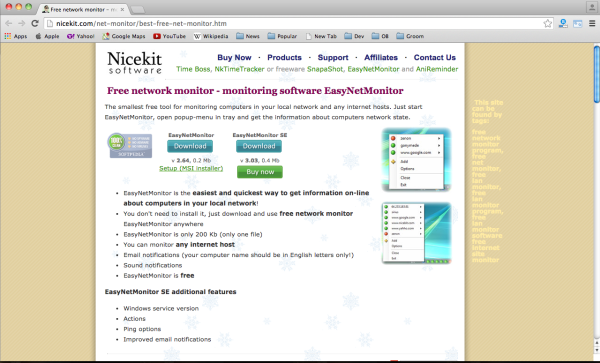
Task: Open the Setup (MSI installer) link
Action: point(191,168)
